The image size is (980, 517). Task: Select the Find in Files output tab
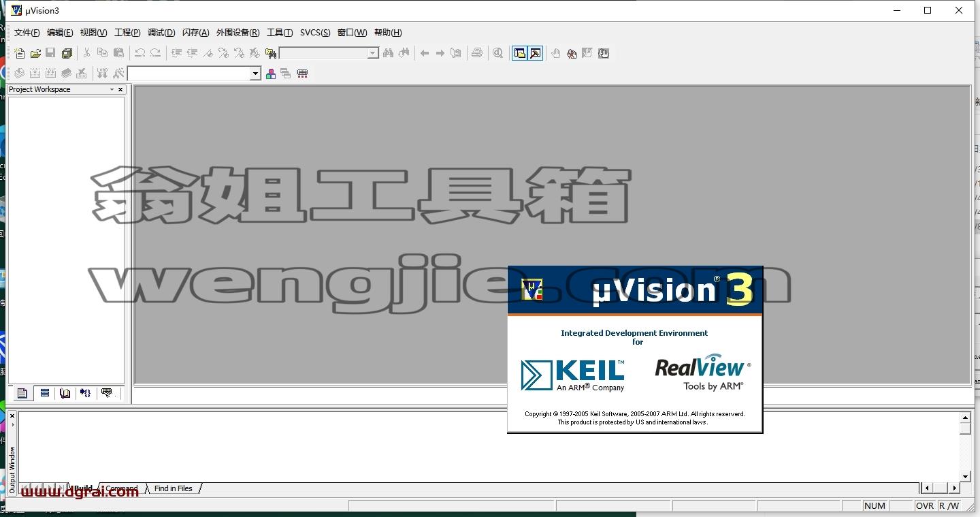(x=173, y=488)
